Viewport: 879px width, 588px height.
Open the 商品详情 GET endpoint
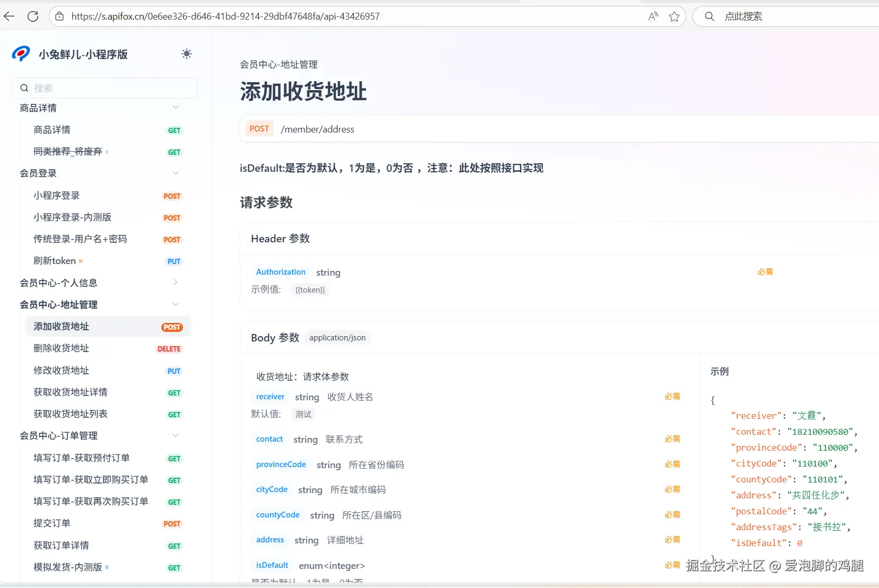108,130
